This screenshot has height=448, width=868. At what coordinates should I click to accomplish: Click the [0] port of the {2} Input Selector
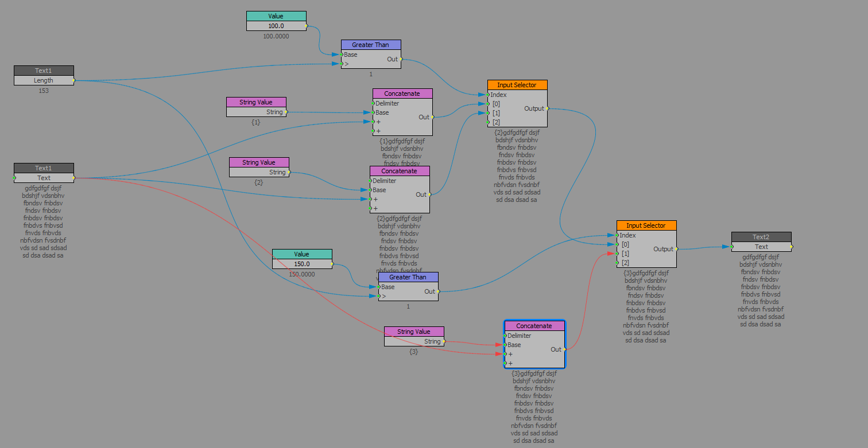pyautogui.click(x=488, y=104)
